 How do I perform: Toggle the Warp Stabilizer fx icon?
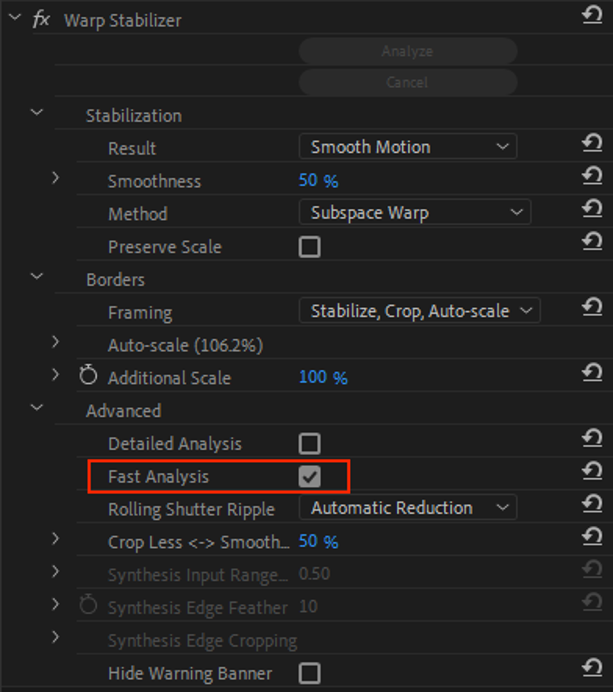tap(41, 19)
